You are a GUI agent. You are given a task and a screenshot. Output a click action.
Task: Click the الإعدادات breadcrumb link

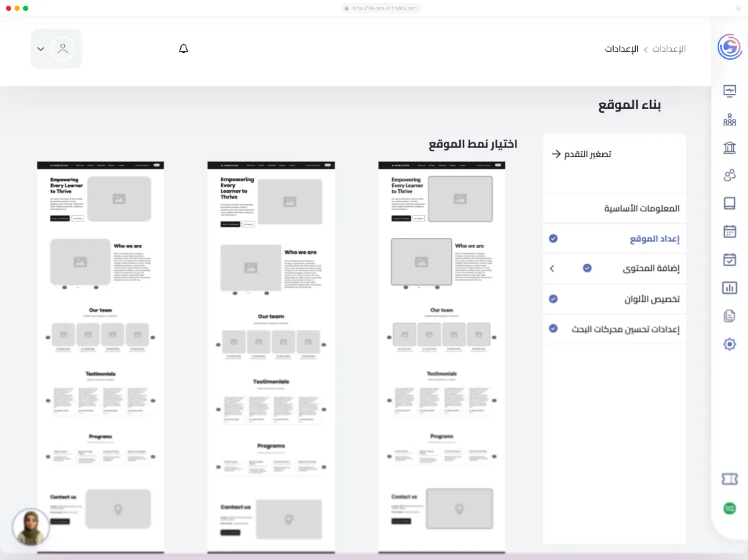click(x=669, y=49)
